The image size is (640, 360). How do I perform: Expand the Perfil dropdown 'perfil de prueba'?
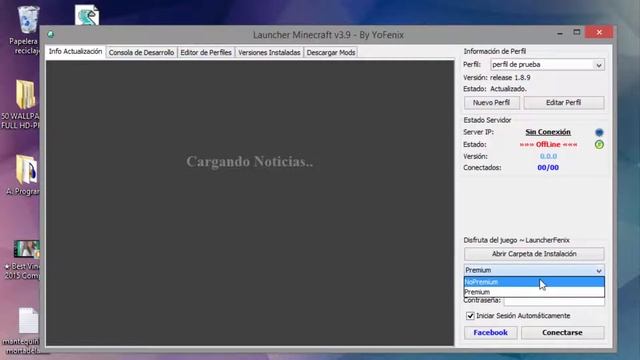pos(547,65)
